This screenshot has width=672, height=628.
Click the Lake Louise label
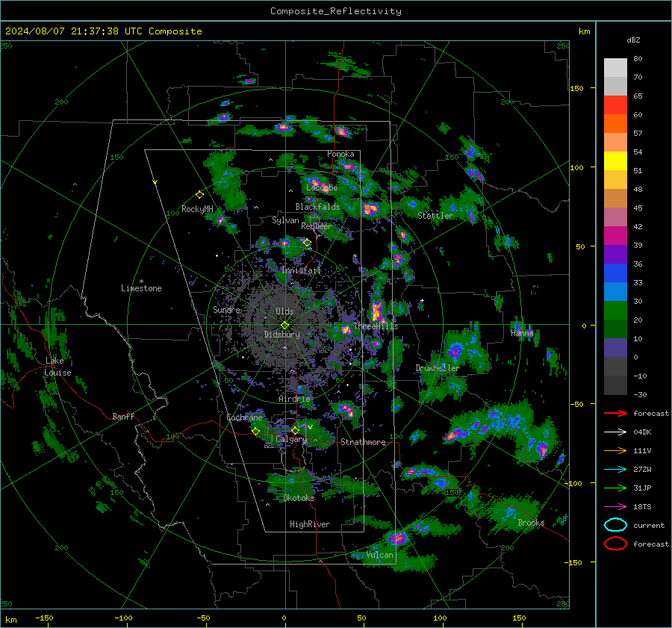tap(57, 367)
